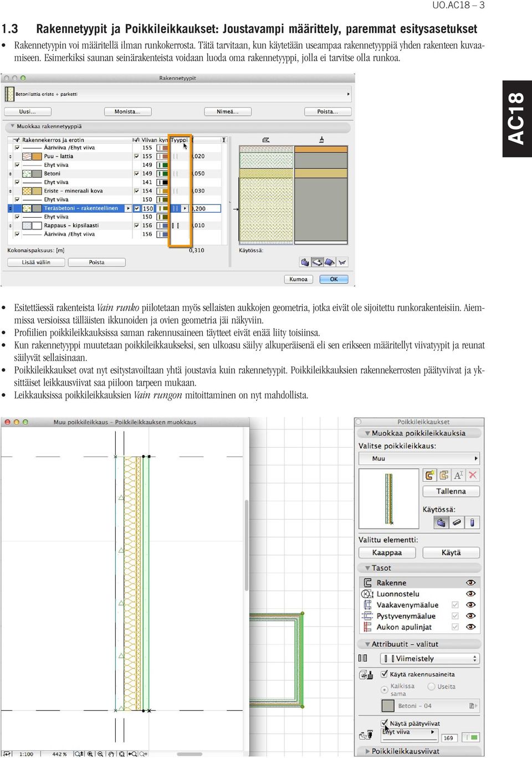
Task: Click the Kumoa button
Action: pyautogui.click(x=298, y=279)
